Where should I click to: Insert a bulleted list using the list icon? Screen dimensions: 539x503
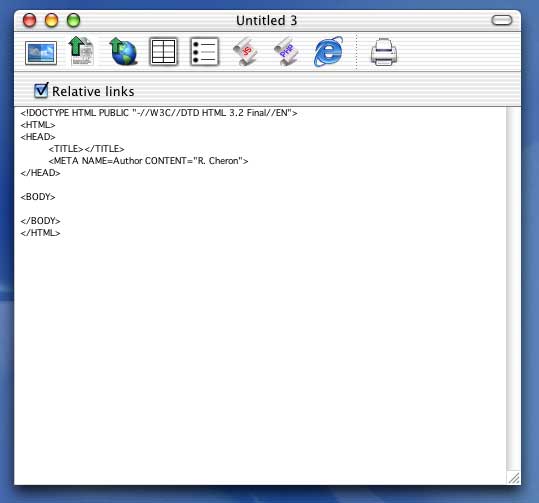(x=205, y=52)
